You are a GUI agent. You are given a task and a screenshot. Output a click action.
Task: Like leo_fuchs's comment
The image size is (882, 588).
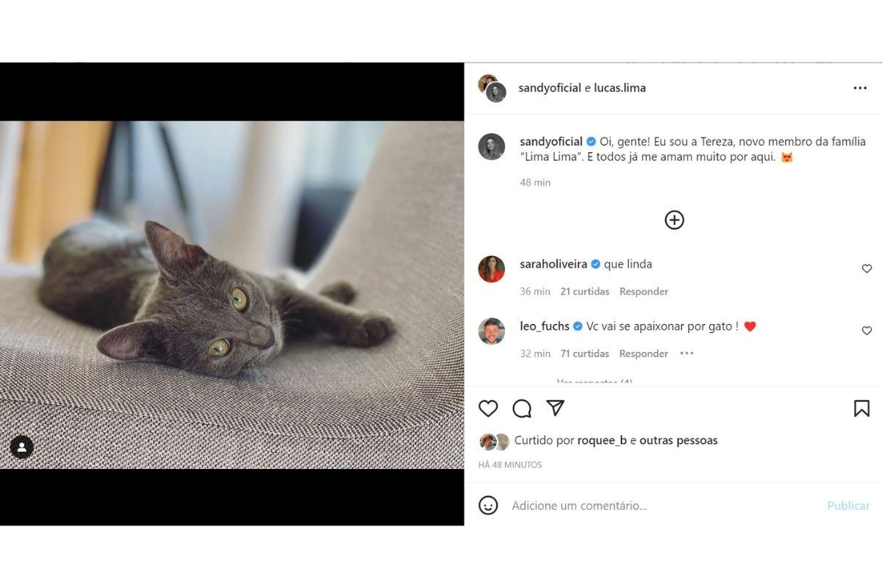pos(867,331)
